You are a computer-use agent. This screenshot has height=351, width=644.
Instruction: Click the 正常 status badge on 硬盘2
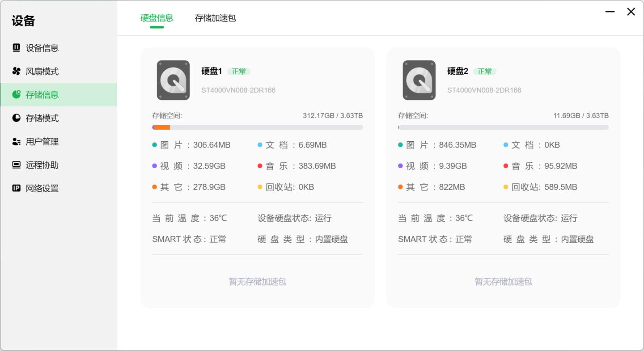(484, 72)
